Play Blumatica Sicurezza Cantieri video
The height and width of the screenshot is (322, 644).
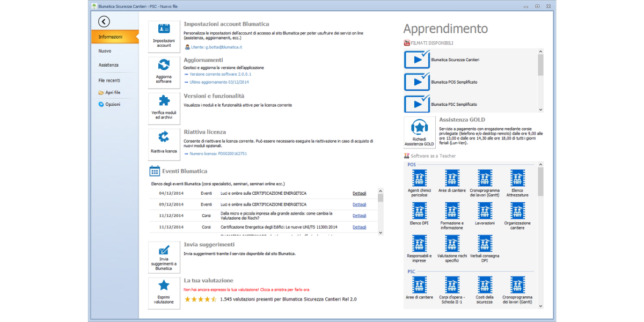pyautogui.click(x=417, y=60)
